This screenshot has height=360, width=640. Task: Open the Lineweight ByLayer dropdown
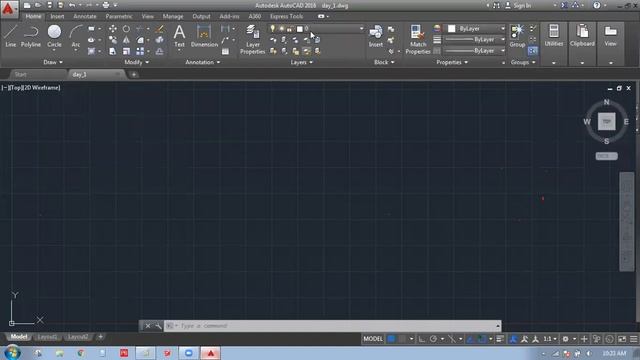(x=502, y=40)
